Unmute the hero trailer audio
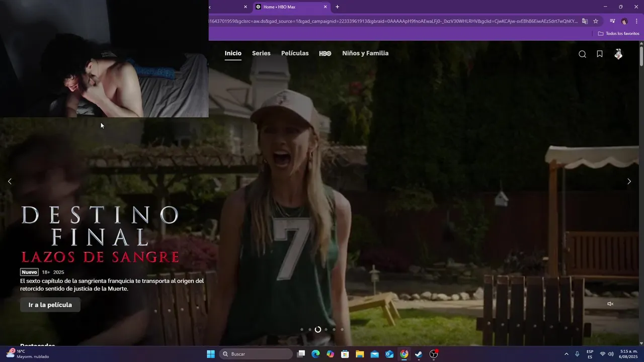 click(x=610, y=304)
